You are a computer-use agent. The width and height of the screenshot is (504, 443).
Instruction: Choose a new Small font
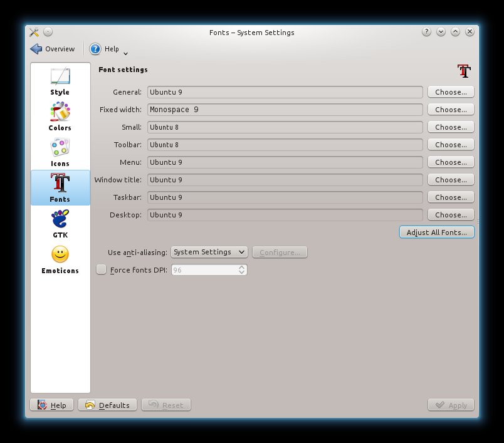pos(451,127)
